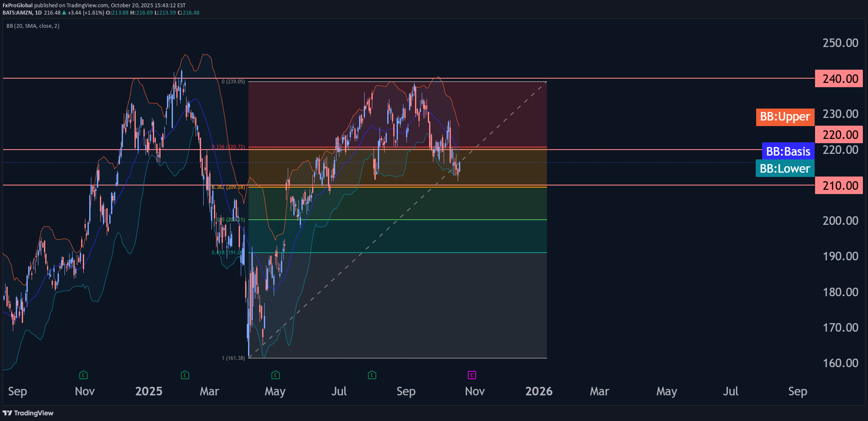This screenshot has width=868, height=421.
Task: Click the Fibonacci 1 (161.38) level label
Action: tap(233, 358)
